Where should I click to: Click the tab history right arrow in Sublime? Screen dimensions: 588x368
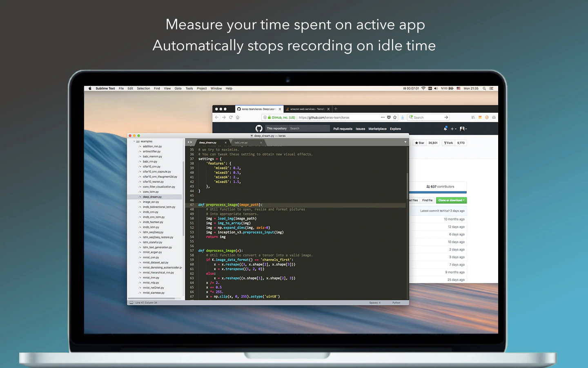coord(191,142)
